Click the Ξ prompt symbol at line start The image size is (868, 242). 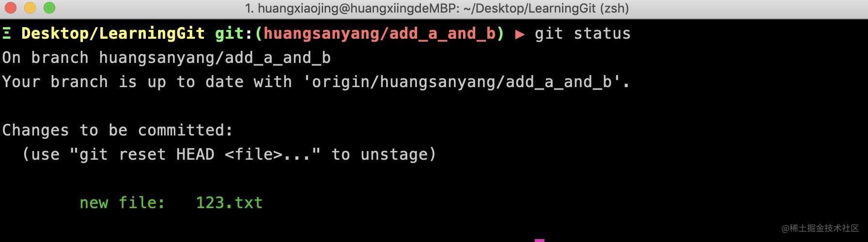click(x=7, y=33)
